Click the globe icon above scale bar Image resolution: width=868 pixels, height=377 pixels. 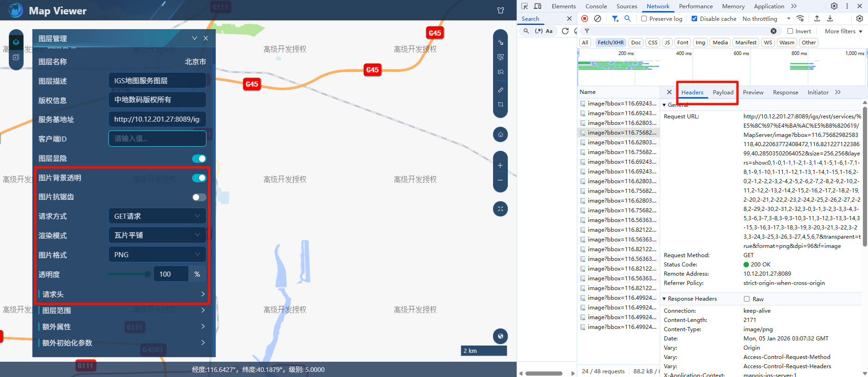(x=500, y=336)
